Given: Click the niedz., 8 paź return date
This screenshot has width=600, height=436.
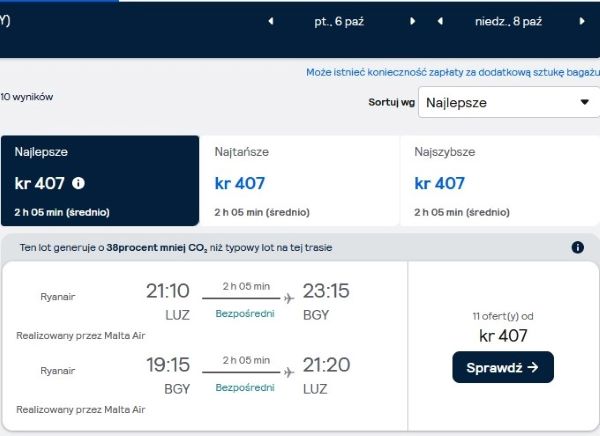Looking at the screenshot, I should (508, 21).
